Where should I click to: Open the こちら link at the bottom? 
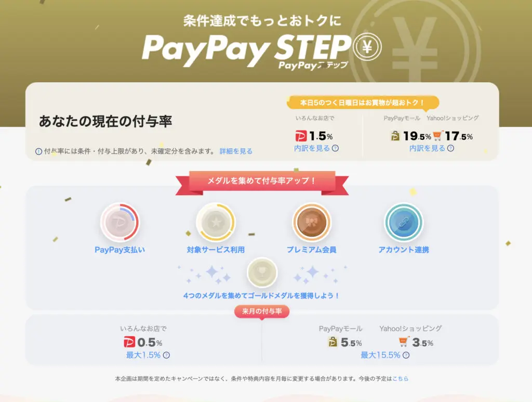(401, 379)
